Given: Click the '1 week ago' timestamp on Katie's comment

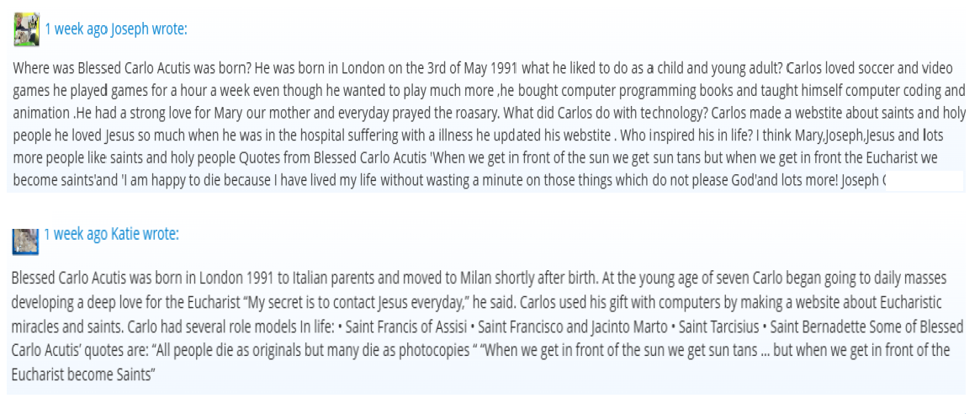Looking at the screenshot, I should coord(77,235).
